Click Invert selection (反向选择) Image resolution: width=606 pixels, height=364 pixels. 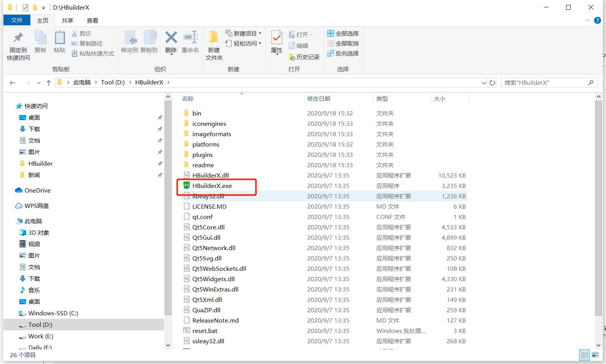click(x=343, y=54)
